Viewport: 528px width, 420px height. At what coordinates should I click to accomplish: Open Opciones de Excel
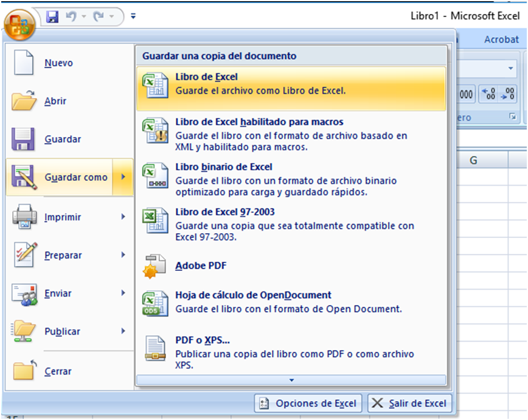pos(308,403)
